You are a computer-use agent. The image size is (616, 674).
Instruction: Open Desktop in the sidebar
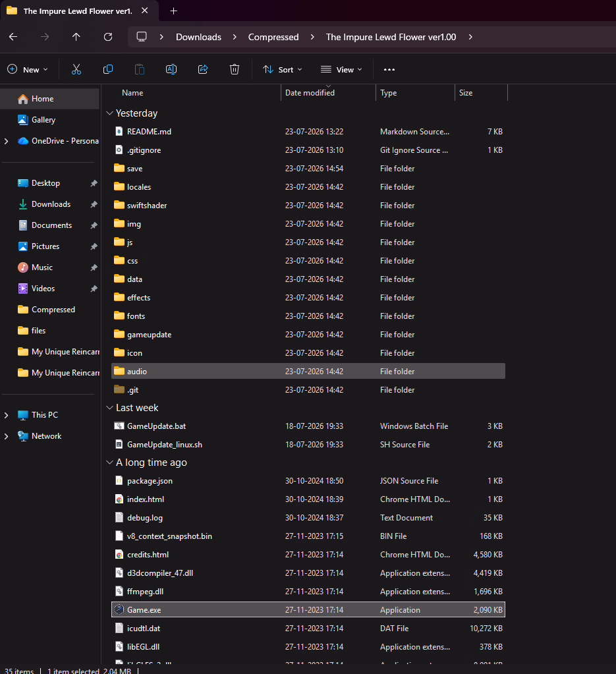pyautogui.click(x=50, y=183)
